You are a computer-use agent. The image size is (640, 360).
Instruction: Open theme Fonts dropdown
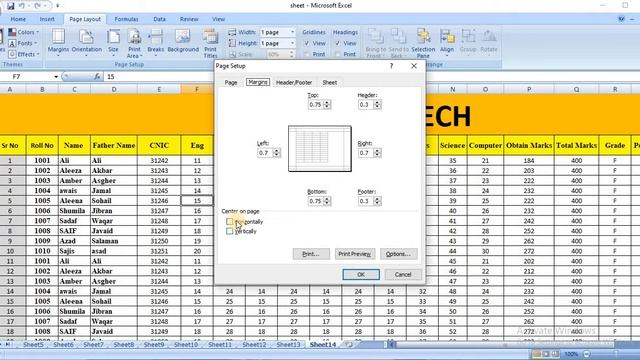tap(23, 43)
